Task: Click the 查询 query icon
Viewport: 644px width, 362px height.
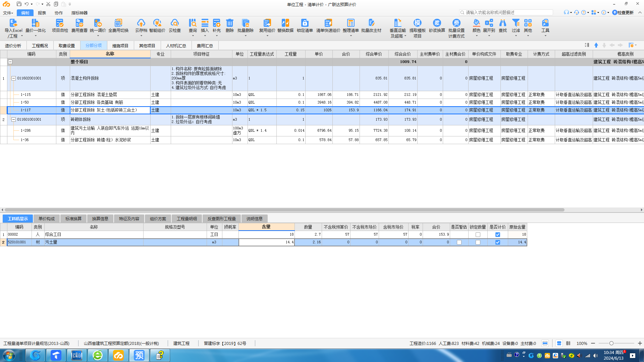Action: (193, 23)
